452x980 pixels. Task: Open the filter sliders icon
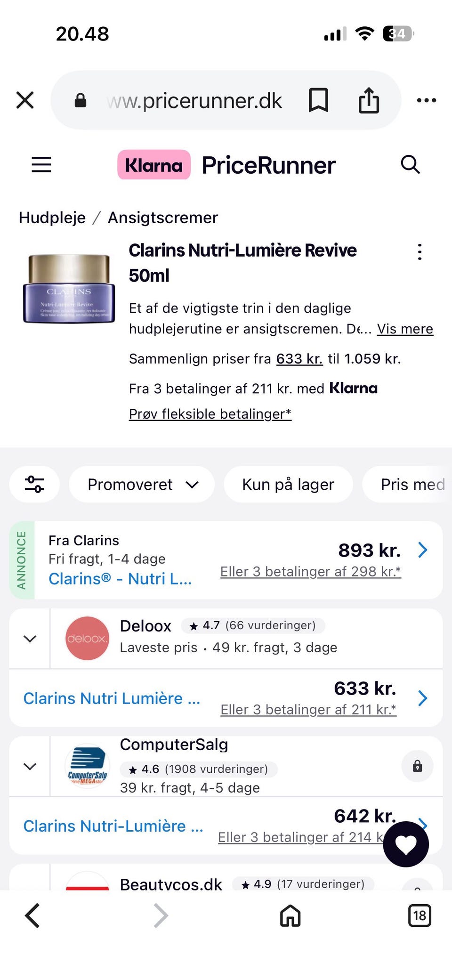coord(34,484)
